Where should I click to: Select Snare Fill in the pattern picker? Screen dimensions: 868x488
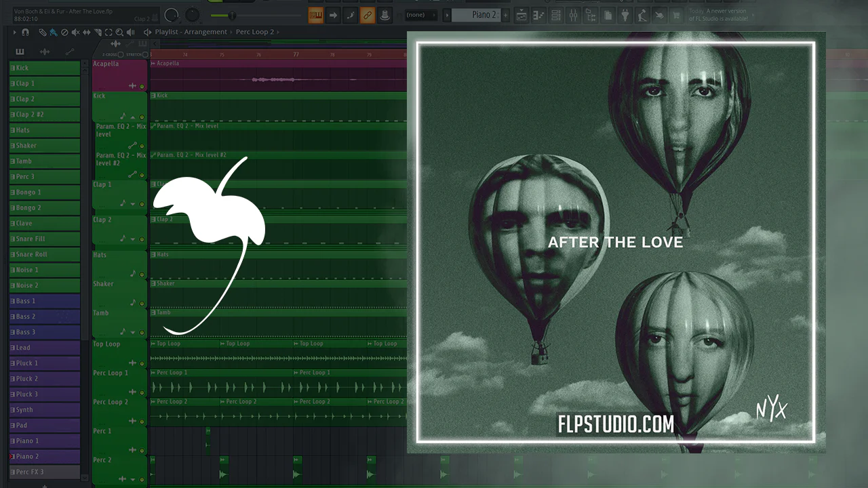click(x=45, y=239)
